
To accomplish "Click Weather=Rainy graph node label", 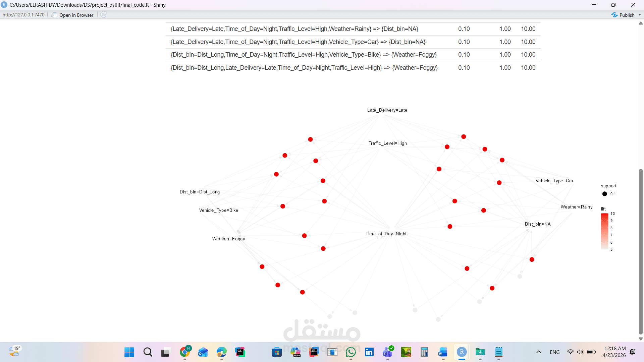I will tap(577, 207).
